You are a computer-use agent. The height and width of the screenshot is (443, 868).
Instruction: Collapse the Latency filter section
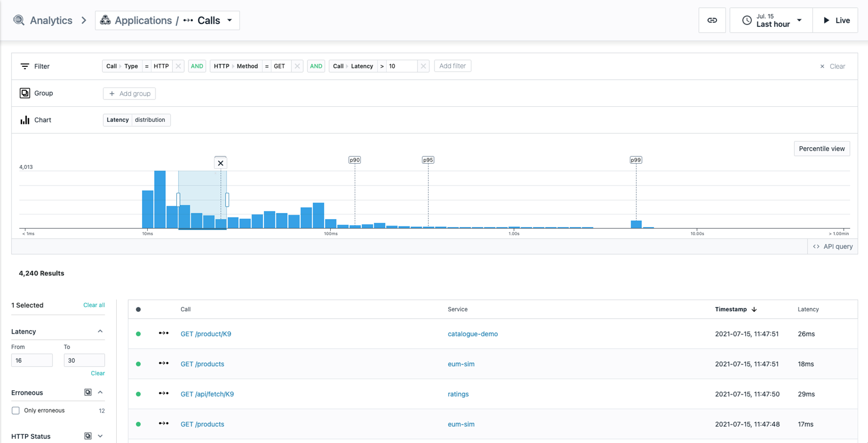click(100, 332)
